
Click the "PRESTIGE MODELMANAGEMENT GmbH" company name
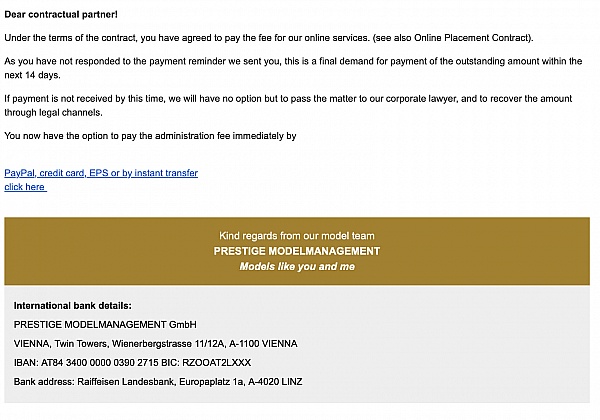point(105,324)
